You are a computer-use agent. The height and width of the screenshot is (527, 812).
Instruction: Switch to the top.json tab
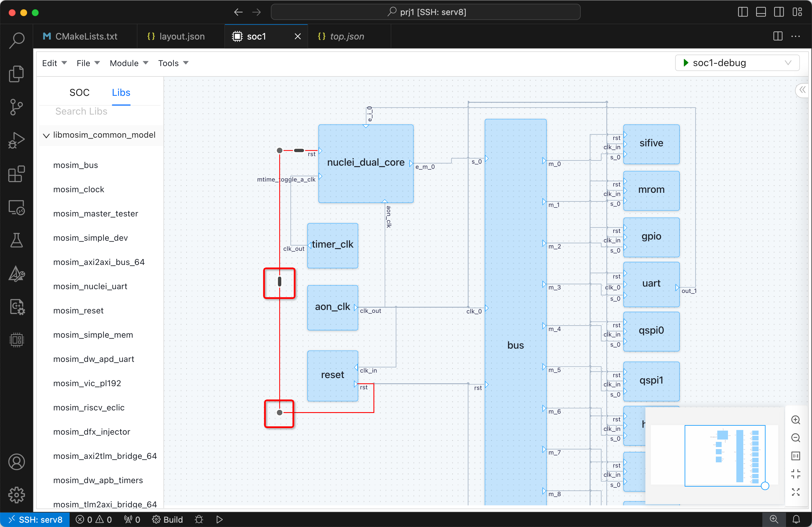point(349,36)
